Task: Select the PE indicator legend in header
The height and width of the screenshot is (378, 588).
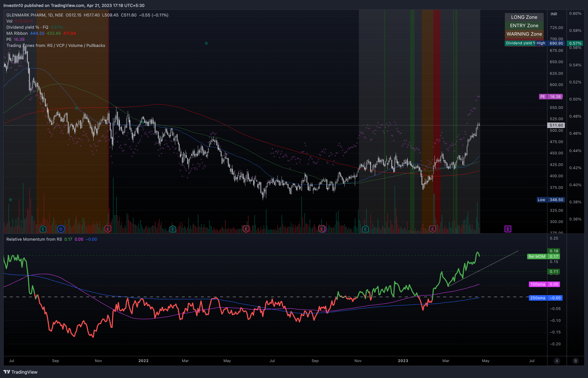Action: click(x=9, y=39)
